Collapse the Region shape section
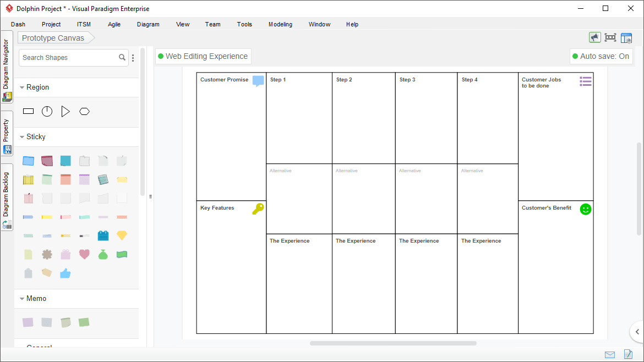Image resolution: width=644 pixels, height=362 pixels. point(22,87)
